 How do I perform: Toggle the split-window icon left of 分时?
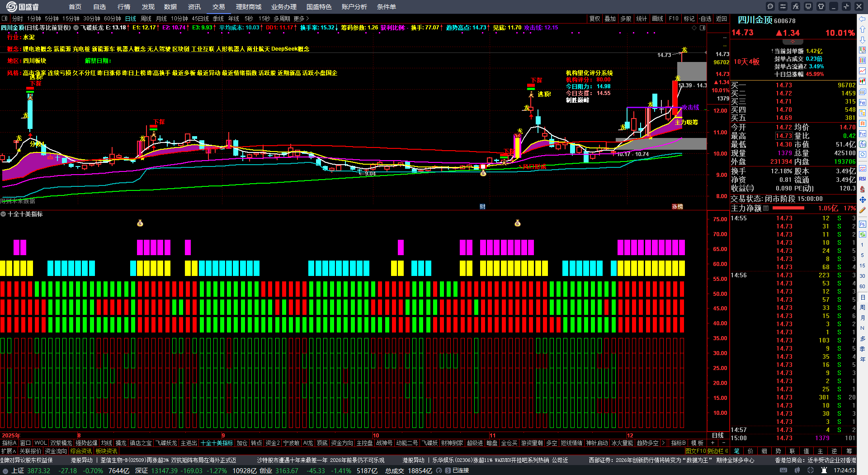coord(5,19)
